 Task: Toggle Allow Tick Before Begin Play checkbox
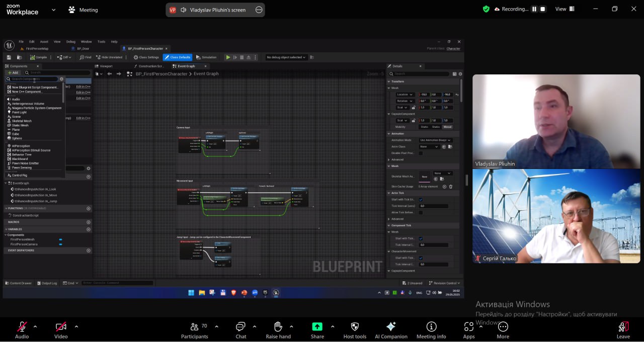tap(421, 212)
